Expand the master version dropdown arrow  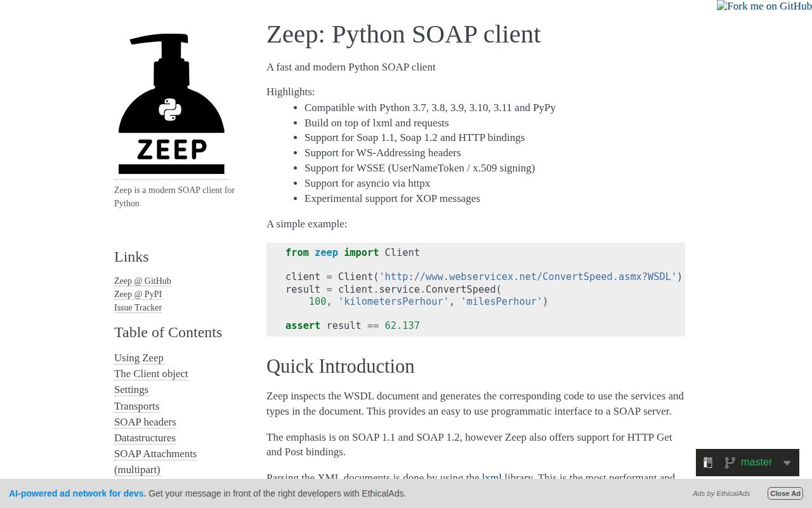pos(787,463)
